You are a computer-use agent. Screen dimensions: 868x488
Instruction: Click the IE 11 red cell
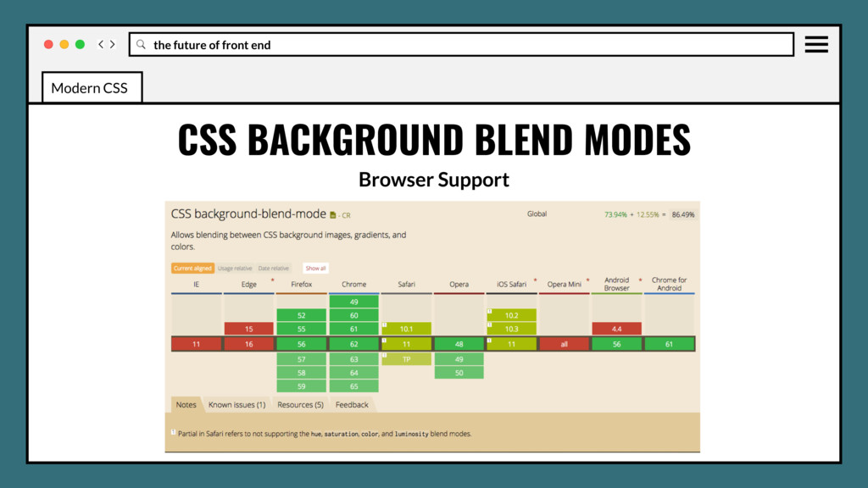[x=196, y=344]
